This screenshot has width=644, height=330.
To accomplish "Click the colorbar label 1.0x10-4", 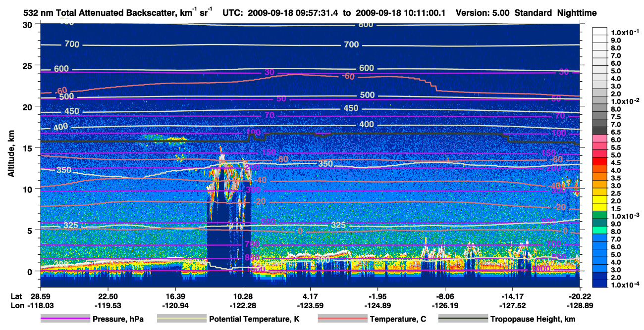I will pyautogui.click(x=625, y=285).
